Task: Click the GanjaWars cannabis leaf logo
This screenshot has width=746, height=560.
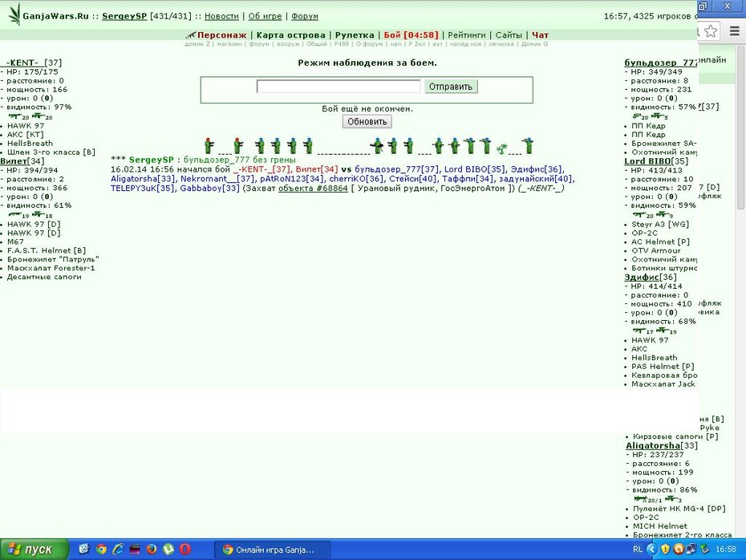Action: pos(14,14)
